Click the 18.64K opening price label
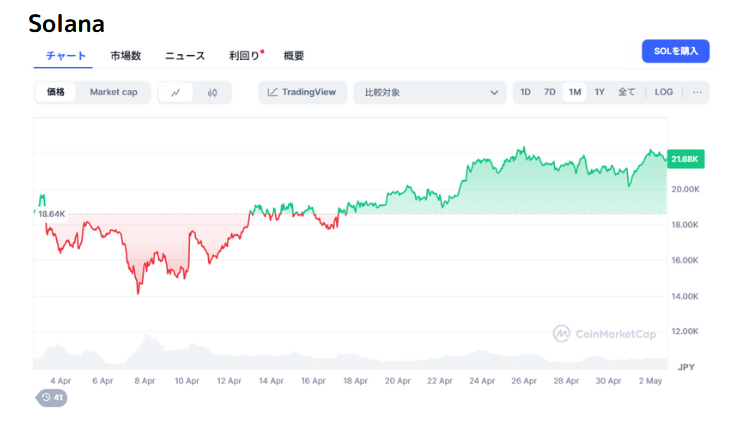Image resolution: width=753 pixels, height=427 pixels. pyautogui.click(x=51, y=214)
